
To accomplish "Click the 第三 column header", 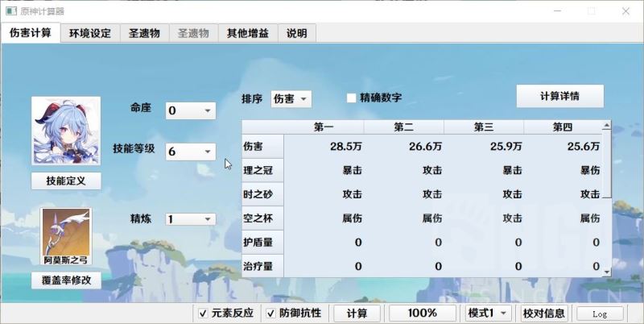I will tap(484, 127).
